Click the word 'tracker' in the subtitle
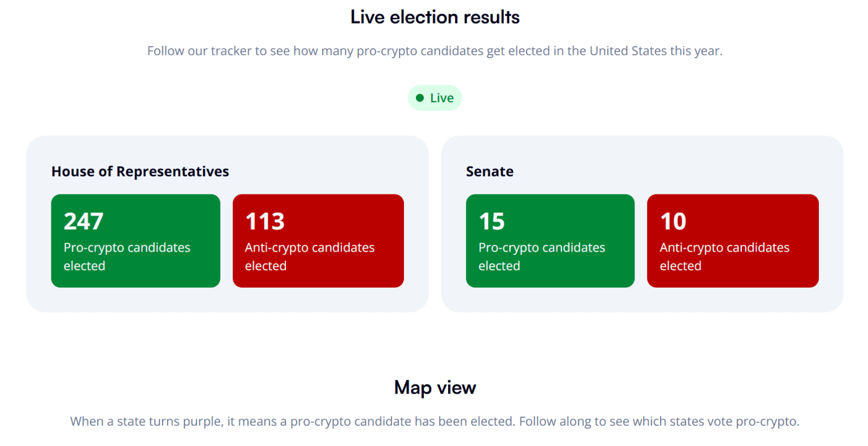This screenshot has width=868, height=446. click(x=231, y=51)
